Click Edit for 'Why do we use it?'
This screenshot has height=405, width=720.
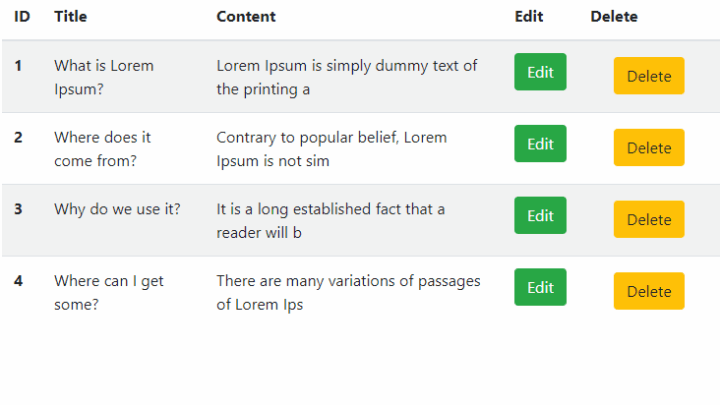(540, 215)
